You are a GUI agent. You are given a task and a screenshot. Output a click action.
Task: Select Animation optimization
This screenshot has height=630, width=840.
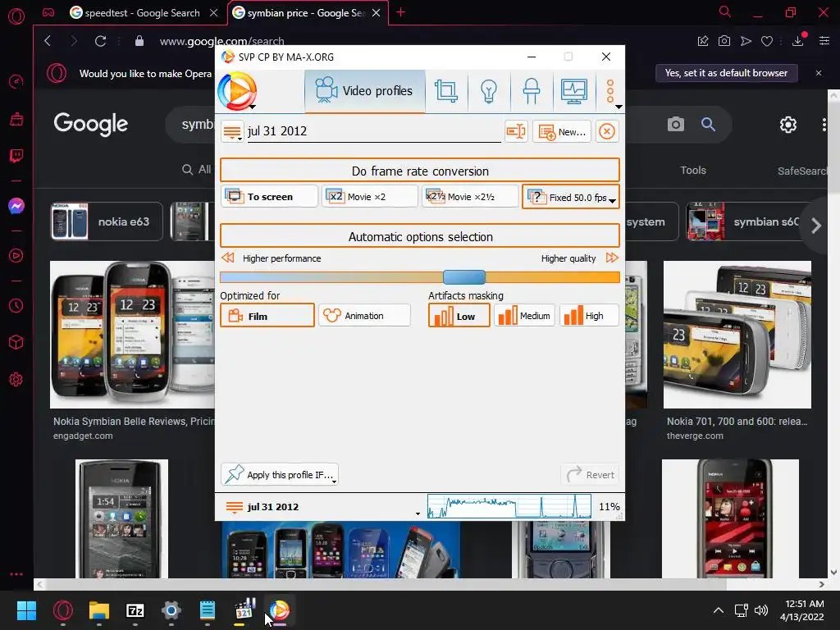(364, 316)
